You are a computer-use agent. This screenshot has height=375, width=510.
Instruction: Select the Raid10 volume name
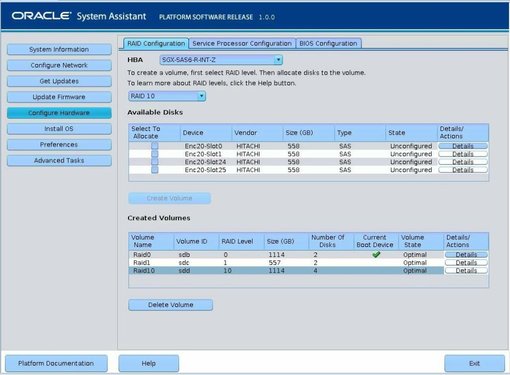144,271
